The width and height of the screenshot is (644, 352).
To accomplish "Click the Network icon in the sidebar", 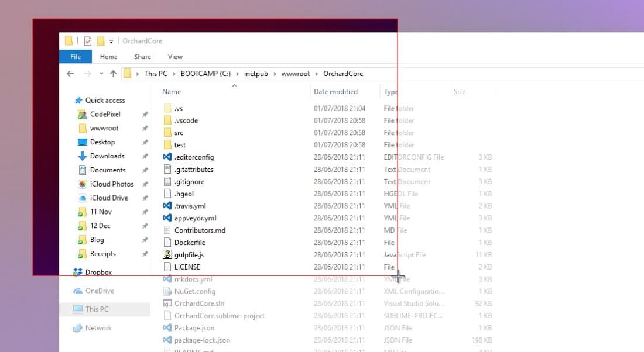I will point(78,328).
